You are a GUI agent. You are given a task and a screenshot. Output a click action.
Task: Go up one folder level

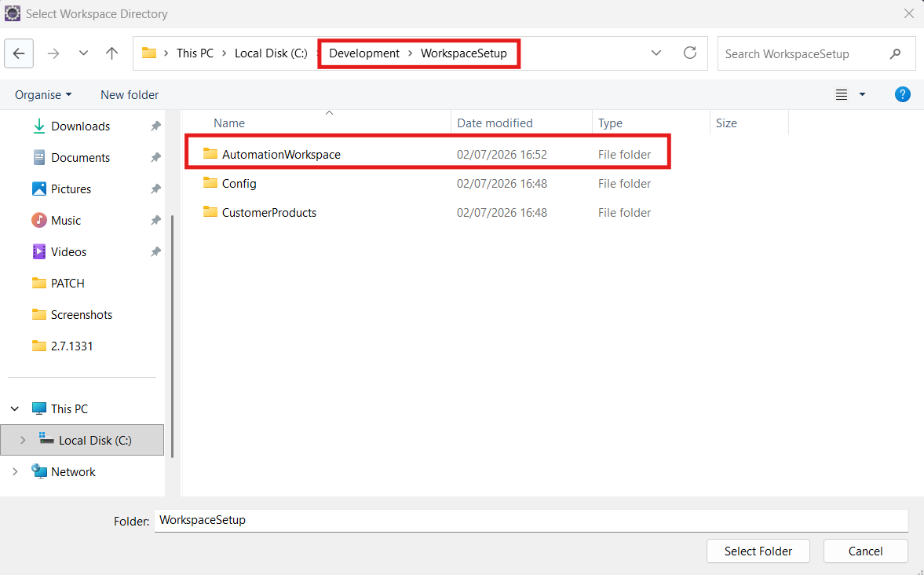click(111, 53)
